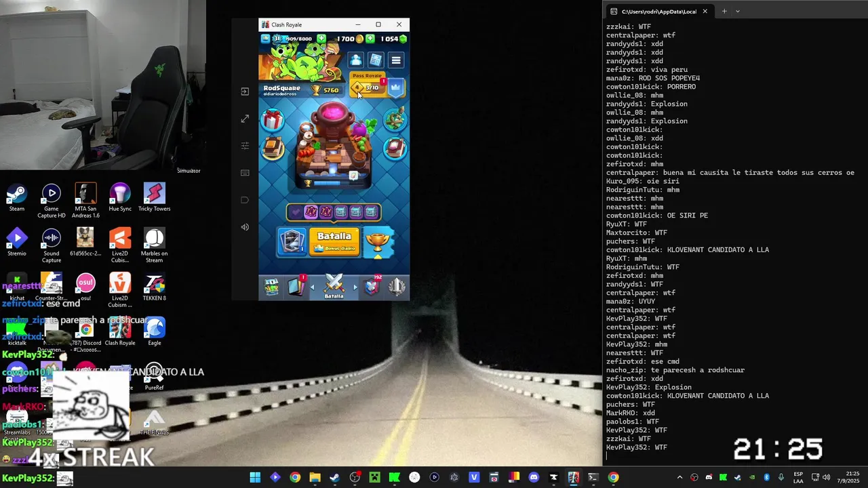Open osu! desktop shortcut
The width and height of the screenshot is (868, 488).
85,287
